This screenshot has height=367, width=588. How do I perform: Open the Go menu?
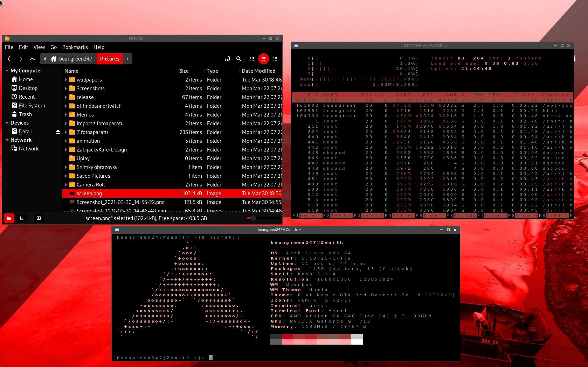[x=54, y=47]
